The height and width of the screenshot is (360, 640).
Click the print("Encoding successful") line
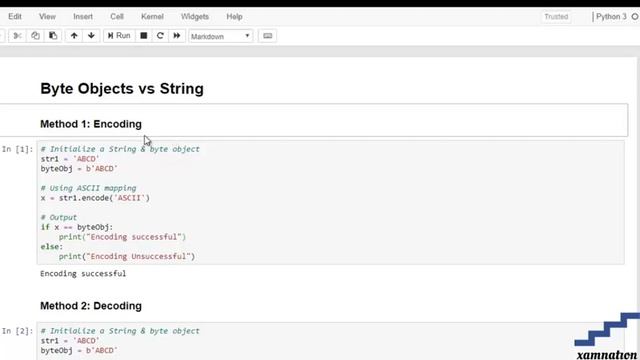point(122,237)
